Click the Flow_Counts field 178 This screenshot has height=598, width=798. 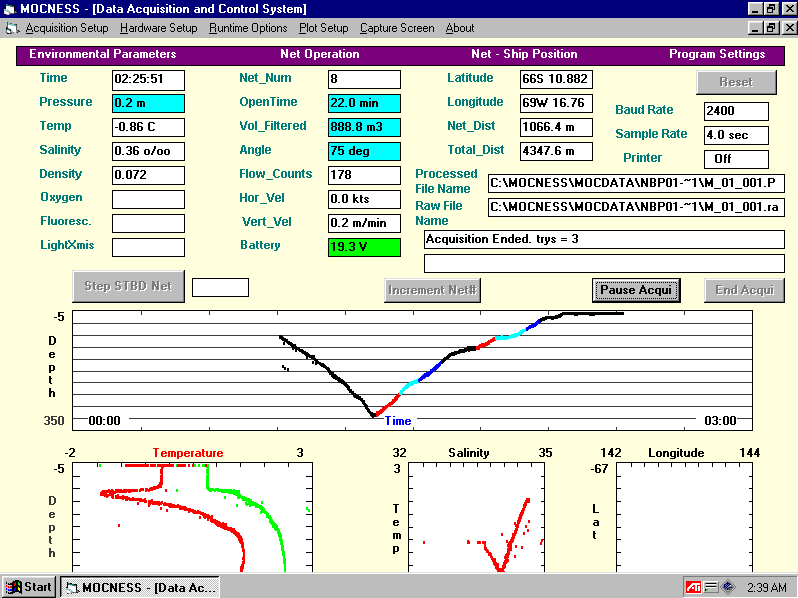[x=364, y=175]
